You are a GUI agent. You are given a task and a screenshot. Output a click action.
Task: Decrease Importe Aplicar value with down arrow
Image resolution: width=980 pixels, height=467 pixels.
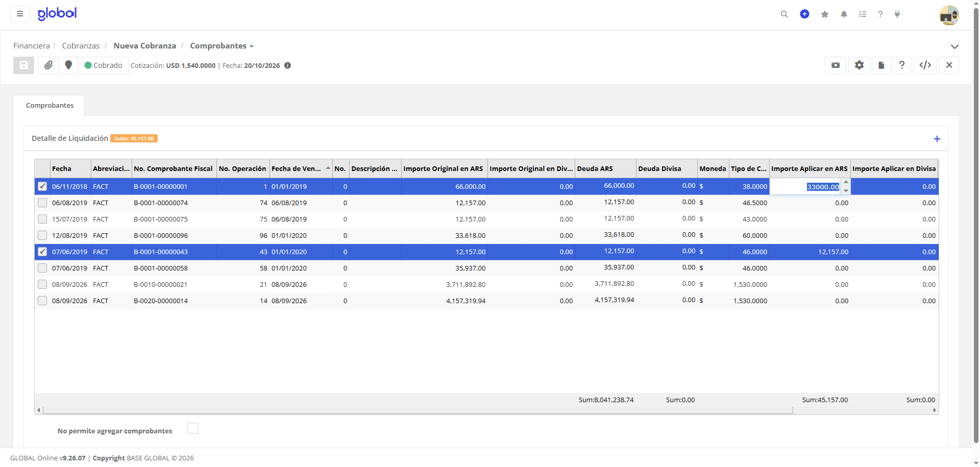click(x=846, y=190)
